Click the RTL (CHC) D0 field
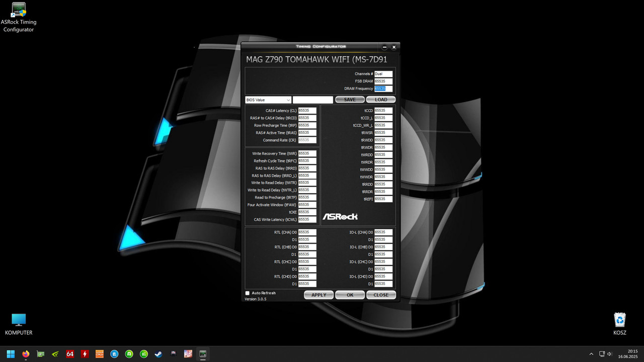The width and height of the screenshot is (644, 362). pyautogui.click(x=307, y=262)
